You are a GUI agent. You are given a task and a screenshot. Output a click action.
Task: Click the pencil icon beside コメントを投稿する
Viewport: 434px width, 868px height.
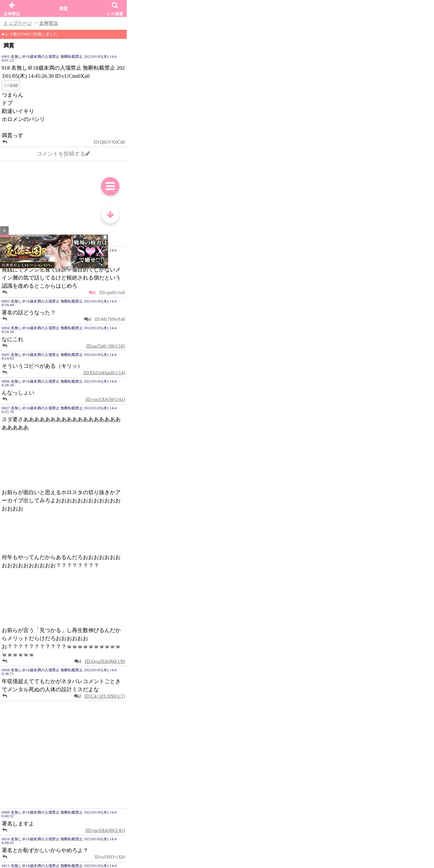tap(88, 154)
